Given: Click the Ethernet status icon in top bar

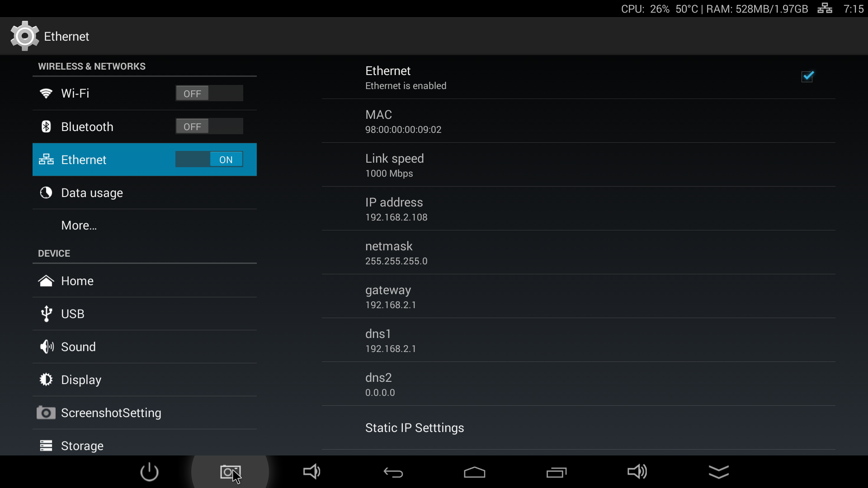Looking at the screenshot, I should click(x=825, y=9).
